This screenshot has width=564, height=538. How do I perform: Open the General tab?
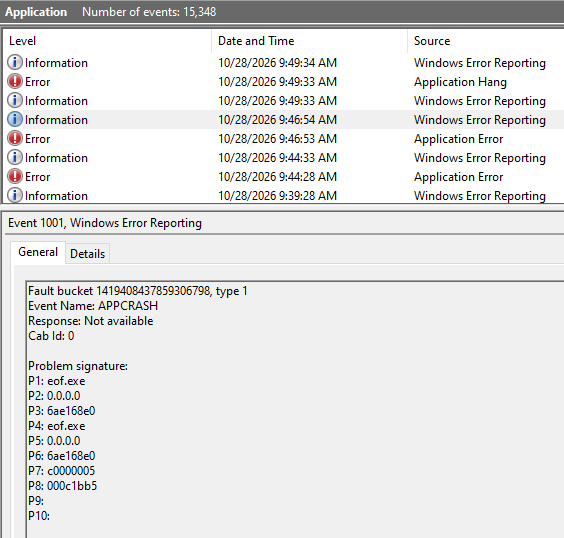coord(38,252)
